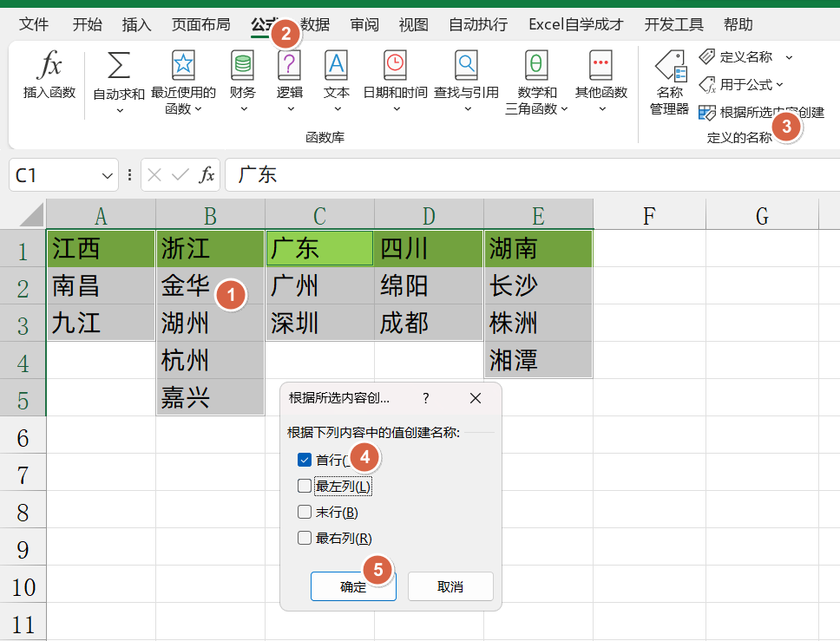Screen dimensions: 840x641
Task: Switch to the Page Layout (页面布局) tab
Action: coord(201,24)
